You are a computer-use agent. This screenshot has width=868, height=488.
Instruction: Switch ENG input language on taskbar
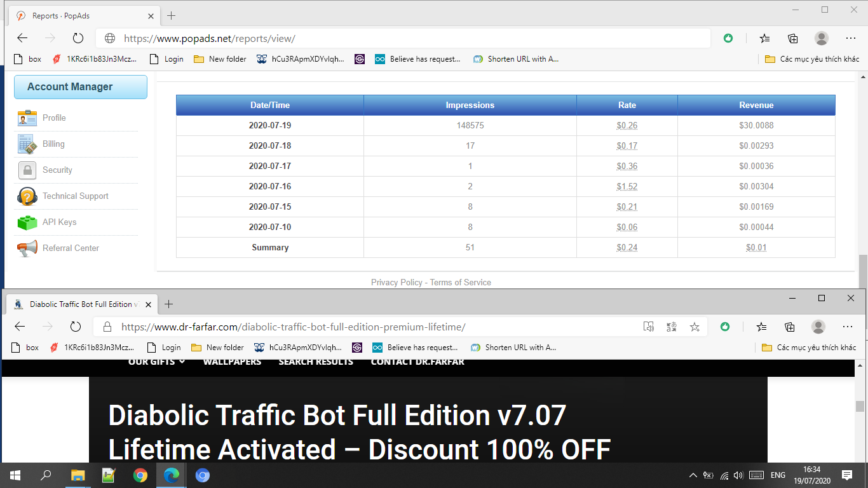point(778,475)
